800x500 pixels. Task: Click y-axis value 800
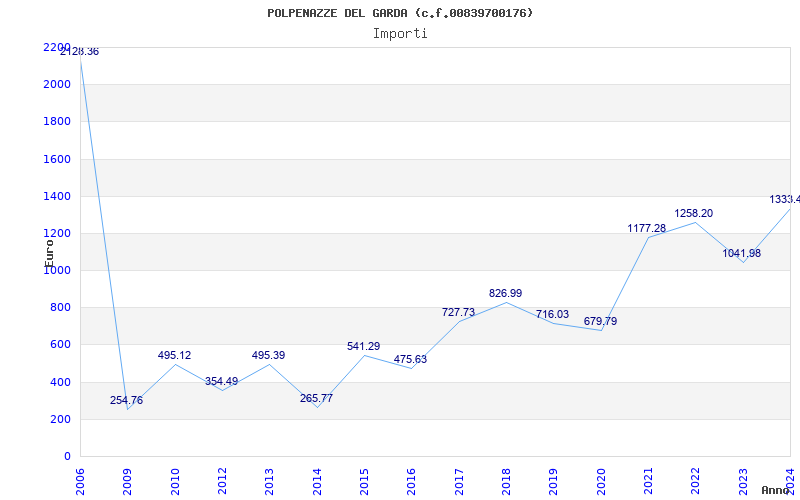click(x=61, y=308)
